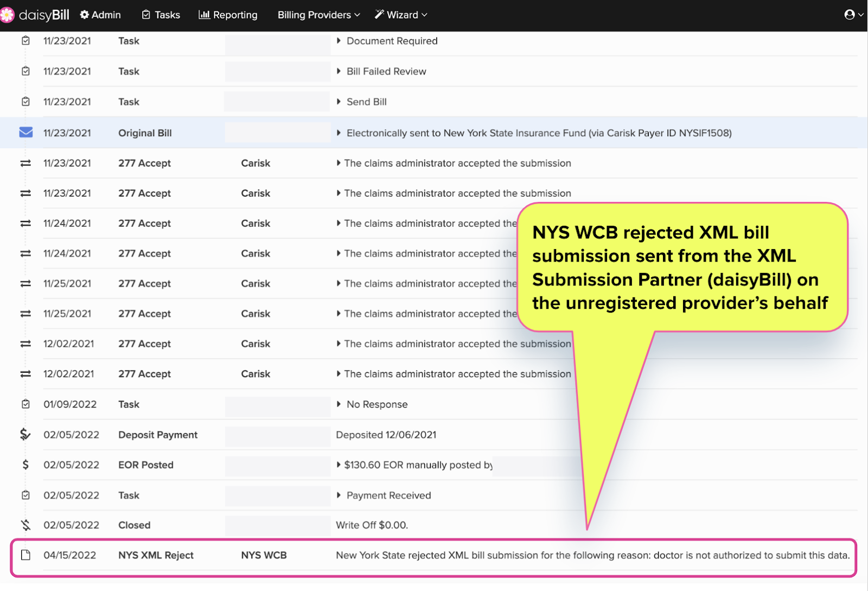This screenshot has width=868, height=591.
Task: Click the task icon for Payment Received
Action: (25, 495)
